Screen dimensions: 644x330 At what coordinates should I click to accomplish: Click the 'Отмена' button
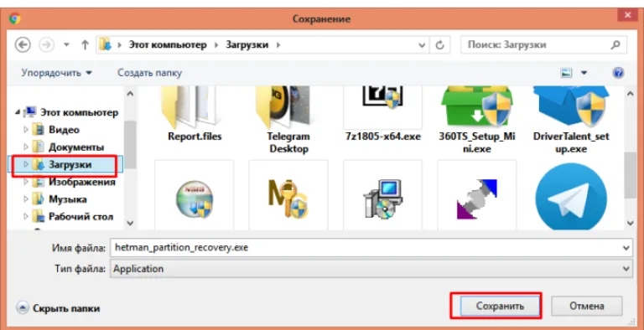coord(586,307)
